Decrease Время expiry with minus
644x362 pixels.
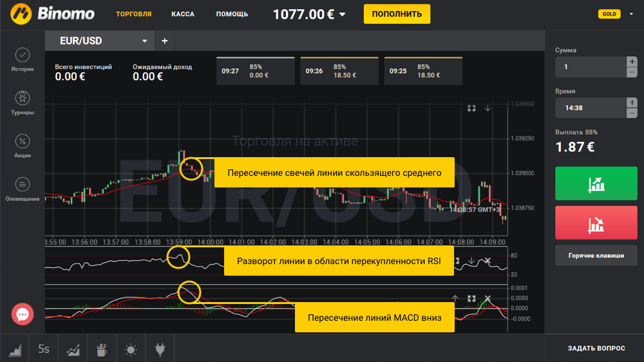point(632,113)
